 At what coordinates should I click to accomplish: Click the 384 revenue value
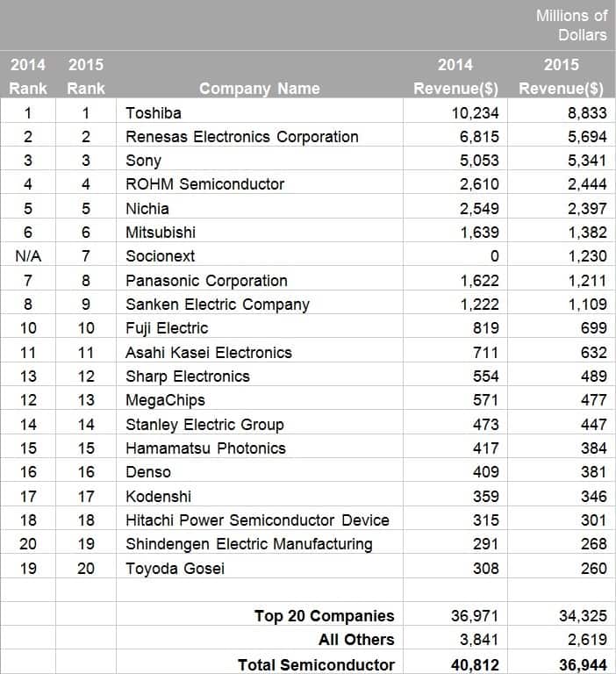click(x=594, y=448)
